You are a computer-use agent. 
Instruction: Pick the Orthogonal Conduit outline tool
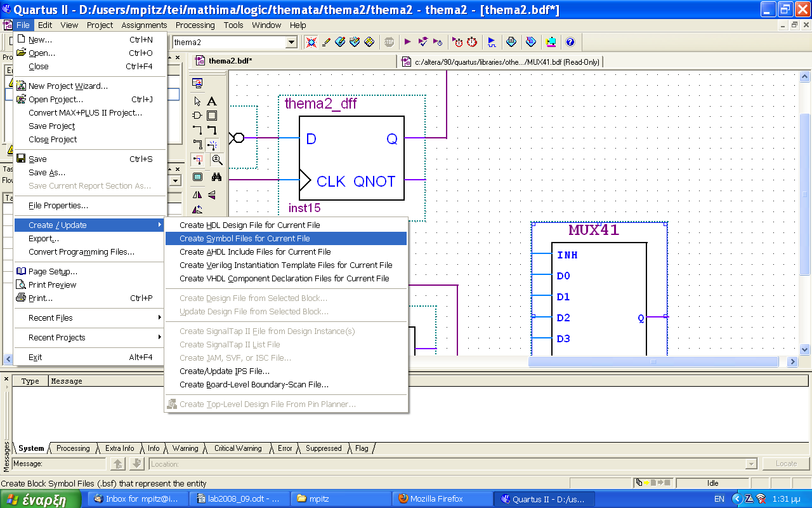click(x=197, y=145)
